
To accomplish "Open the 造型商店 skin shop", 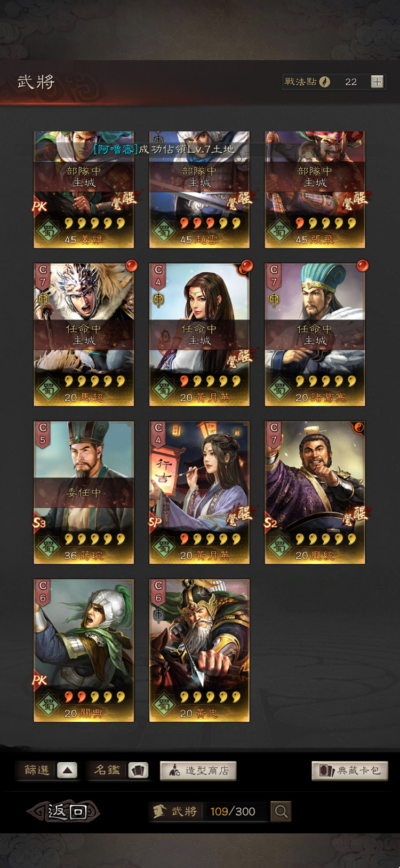I will point(198,771).
